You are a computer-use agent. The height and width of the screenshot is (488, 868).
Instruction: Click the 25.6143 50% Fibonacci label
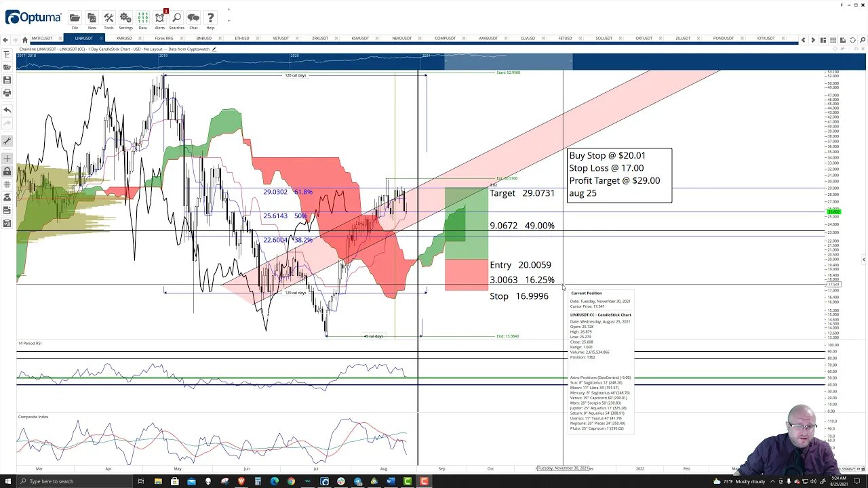(x=285, y=216)
